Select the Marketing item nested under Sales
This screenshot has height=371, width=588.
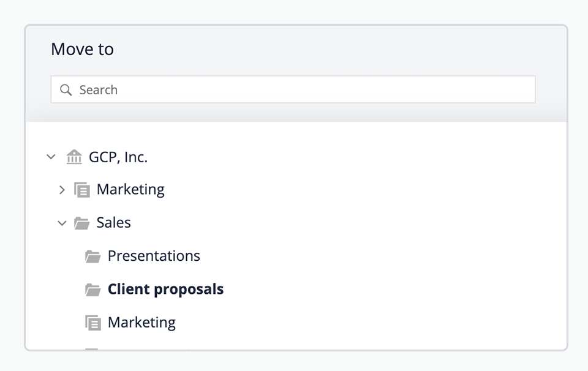point(141,323)
